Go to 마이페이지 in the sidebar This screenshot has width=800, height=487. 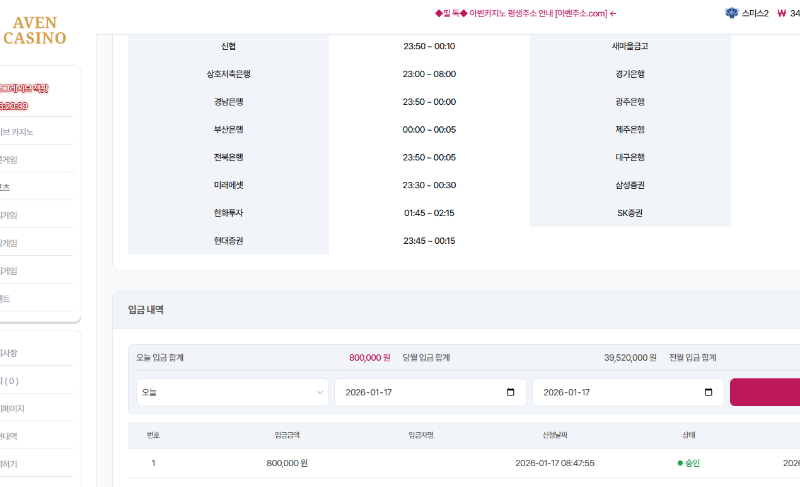13,408
